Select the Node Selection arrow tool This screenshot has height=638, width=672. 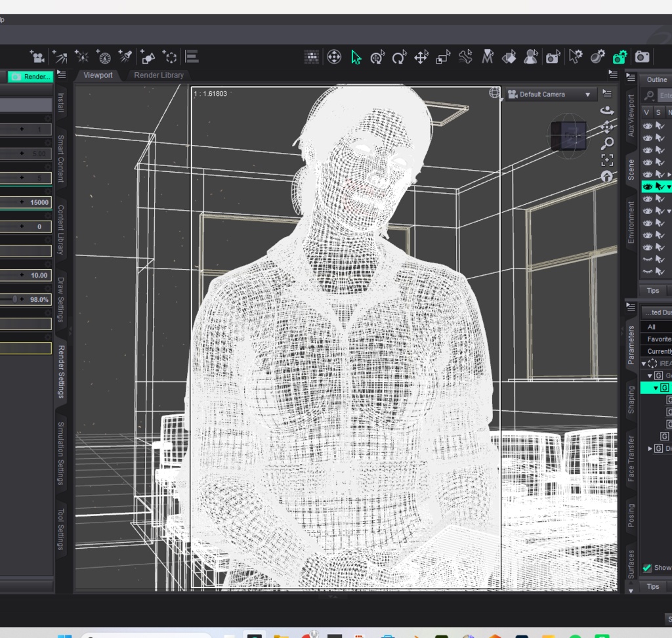(356, 57)
